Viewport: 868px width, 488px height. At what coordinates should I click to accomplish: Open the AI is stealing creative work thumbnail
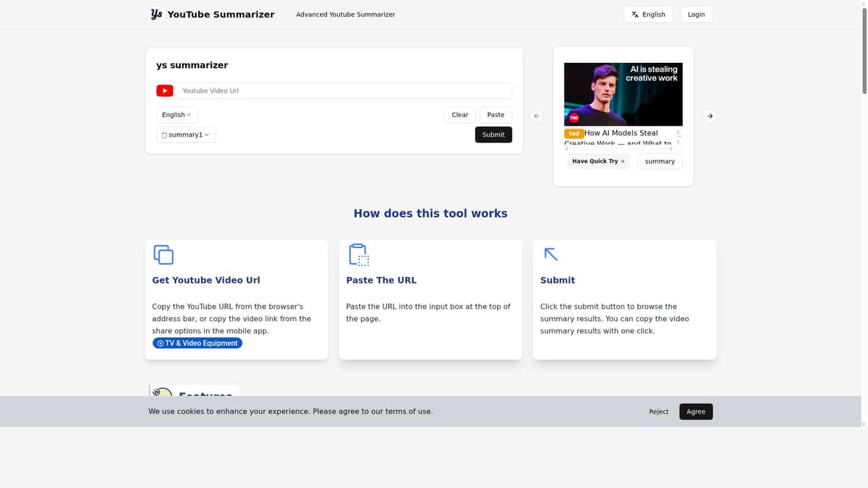624,95
